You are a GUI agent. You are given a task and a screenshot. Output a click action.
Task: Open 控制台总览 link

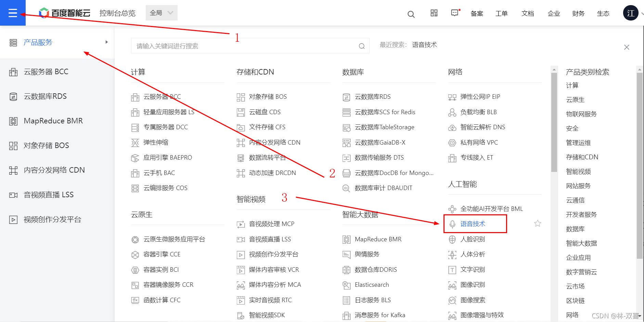click(x=117, y=13)
